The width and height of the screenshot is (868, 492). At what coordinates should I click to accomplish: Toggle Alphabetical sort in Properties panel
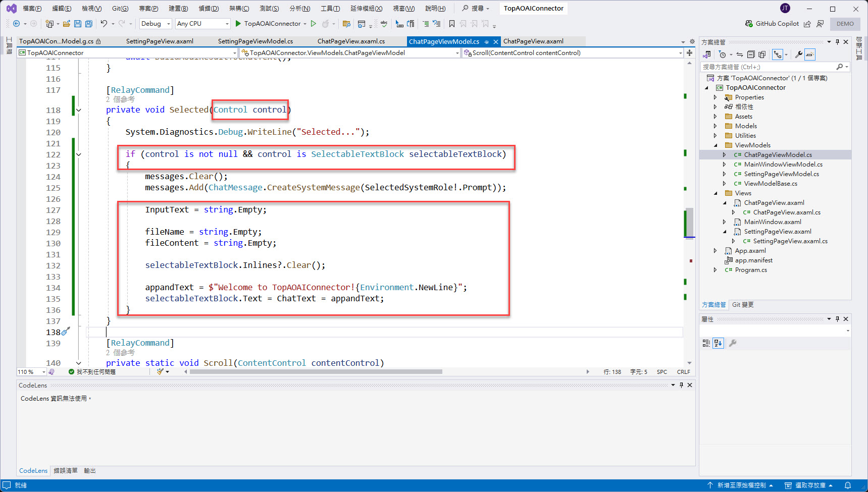(718, 343)
